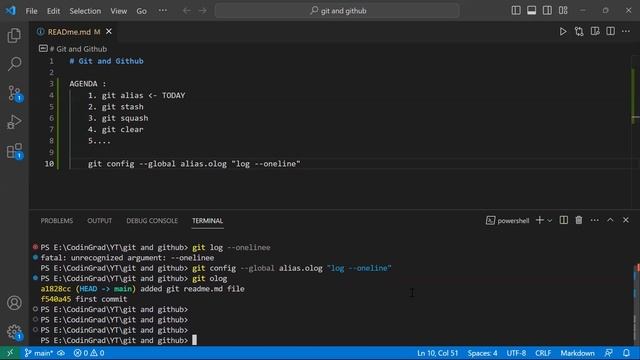Open the Search view in activity bar

[x=14, y=64]
